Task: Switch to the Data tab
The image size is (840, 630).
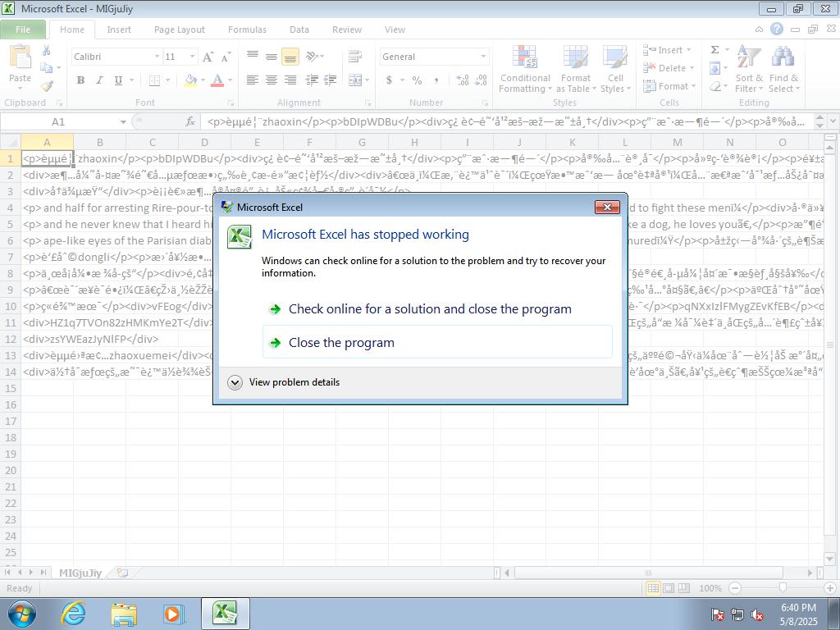Action: (299, 30)
